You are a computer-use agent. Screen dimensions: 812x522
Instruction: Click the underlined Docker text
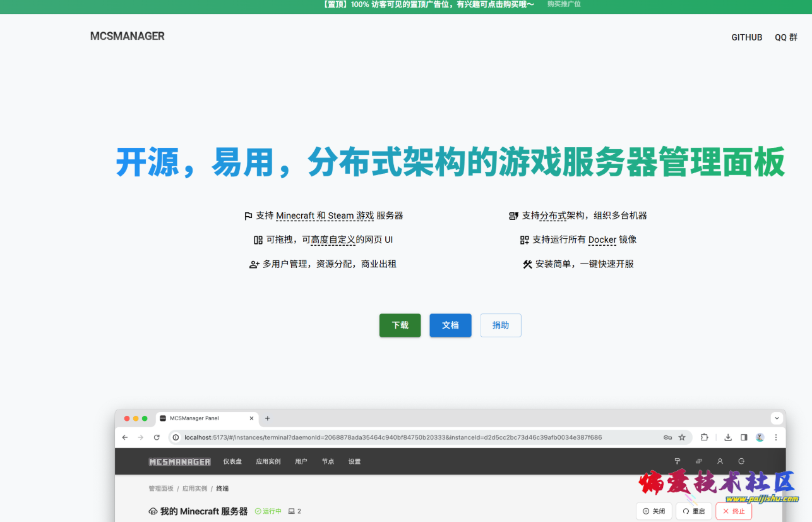pyautogui.click(x=602, y=240)
